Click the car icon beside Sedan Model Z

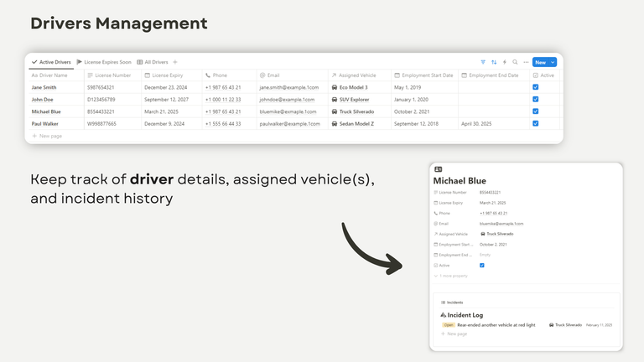tap(335, 123)
